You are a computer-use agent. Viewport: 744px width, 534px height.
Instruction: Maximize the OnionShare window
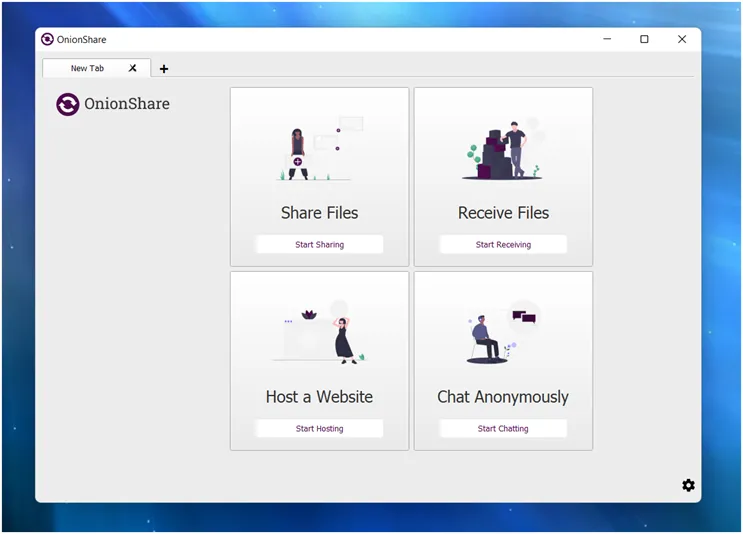click(644, 39)
